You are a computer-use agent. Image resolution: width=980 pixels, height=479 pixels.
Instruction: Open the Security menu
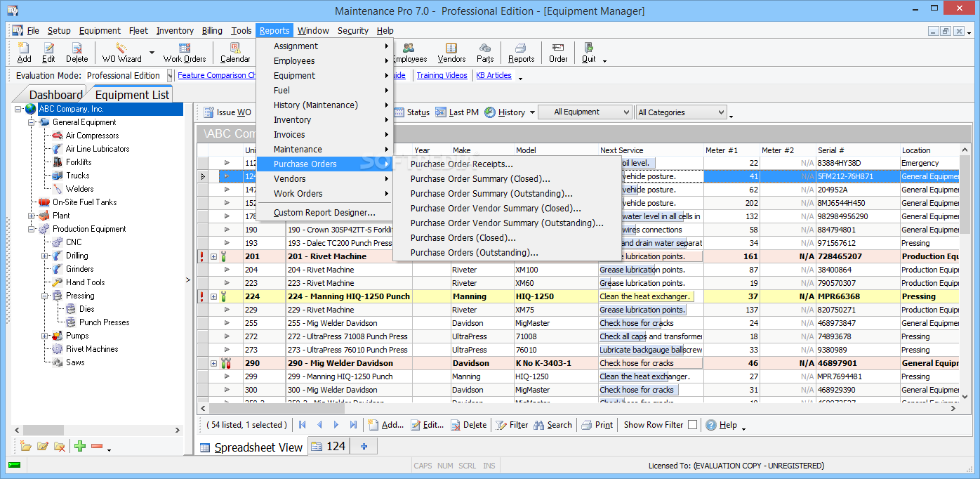click(353, 31)
